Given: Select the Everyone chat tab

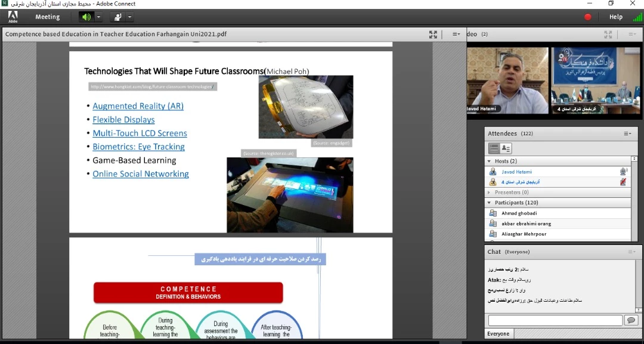Looking at the screenshot, I should tap(499, 334).
